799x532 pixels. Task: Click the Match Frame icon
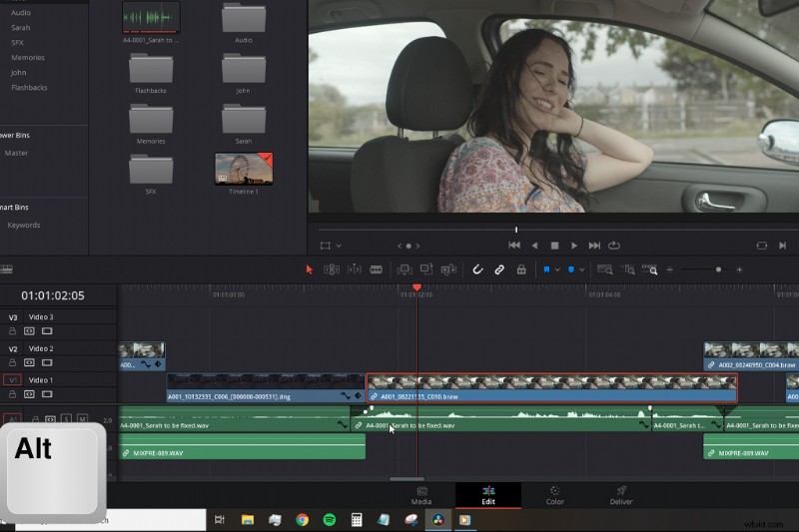click(x=762, y=246)
